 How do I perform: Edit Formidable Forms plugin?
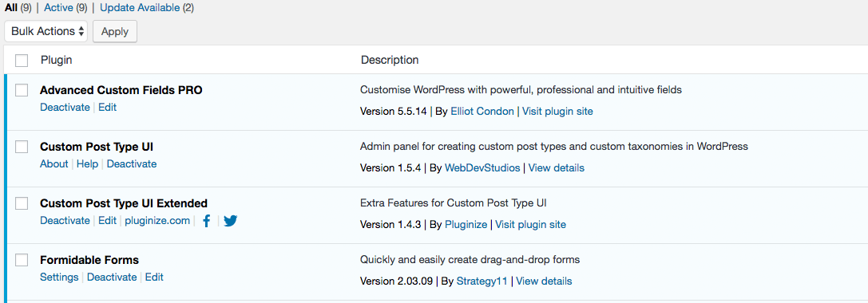(154, 277)
